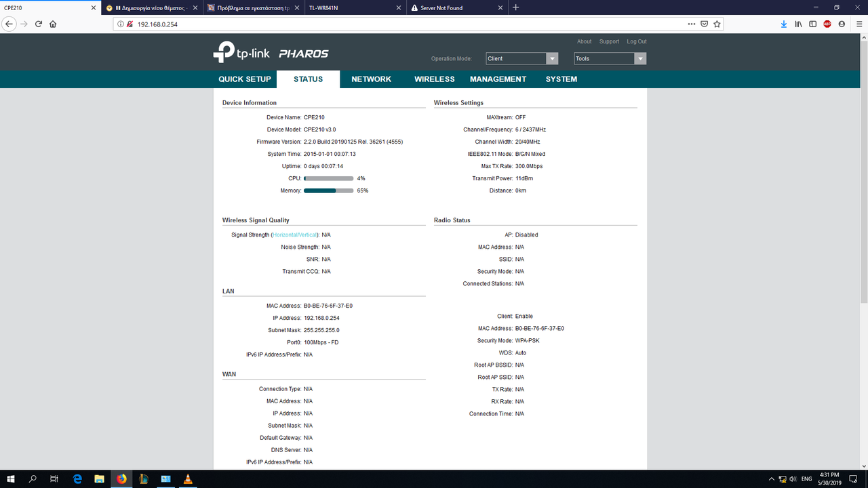Reload the current page
The height and width of the screenshot is (488, 868).
pyautogui.click(x=39, y=24)
